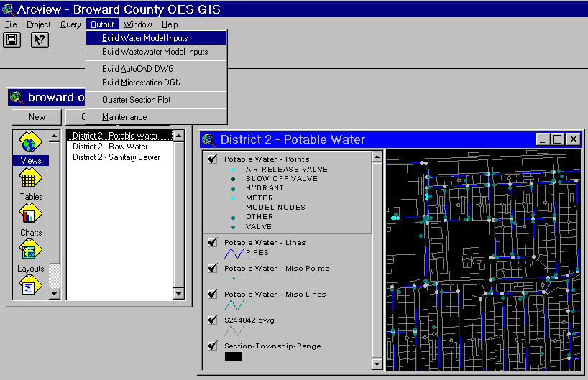588x380 pixels.
Task: Click scroll up arrow beside Views icons
Action: click(55, 136)
